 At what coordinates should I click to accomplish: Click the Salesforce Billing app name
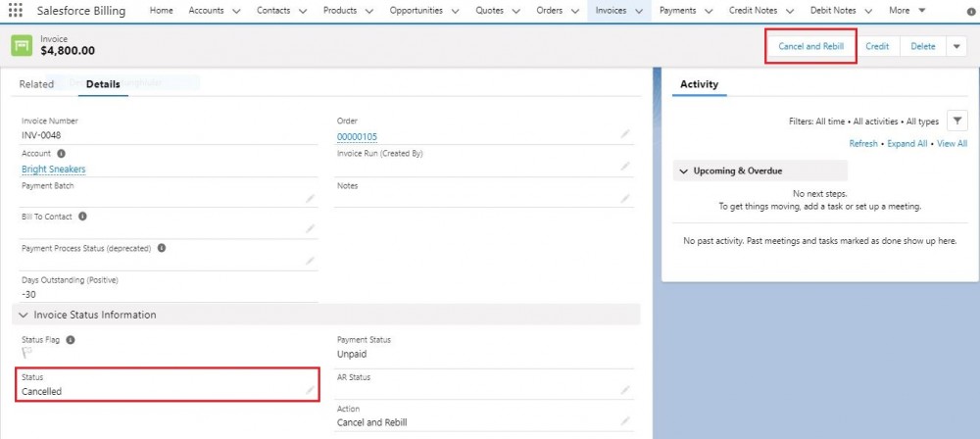pyautogui.click(x=81, y=11)
